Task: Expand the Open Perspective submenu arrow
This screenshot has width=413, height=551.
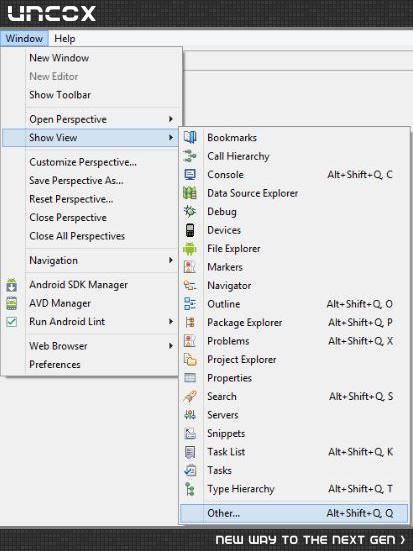Action: 170,119
